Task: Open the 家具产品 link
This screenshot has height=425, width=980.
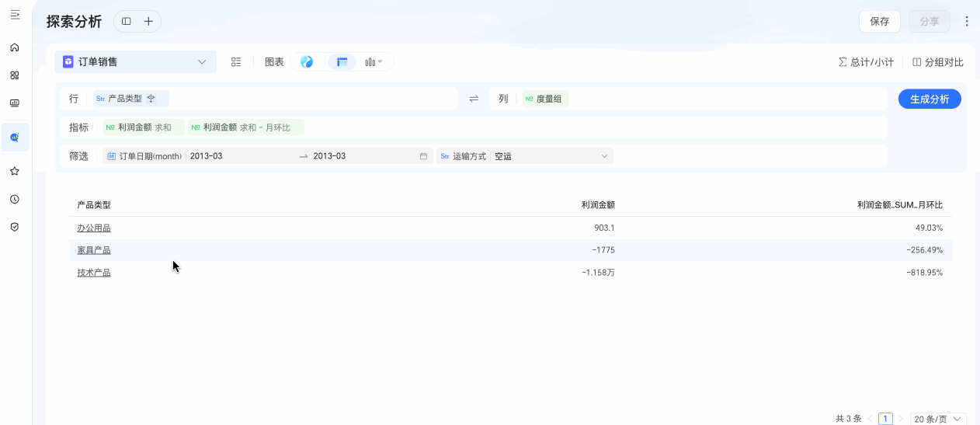Action: [94, 250]
